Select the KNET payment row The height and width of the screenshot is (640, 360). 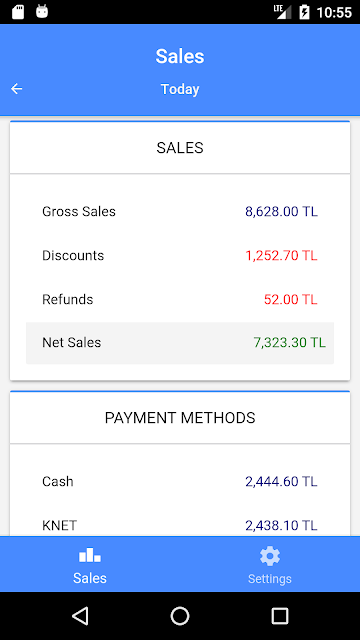[180, 525]
